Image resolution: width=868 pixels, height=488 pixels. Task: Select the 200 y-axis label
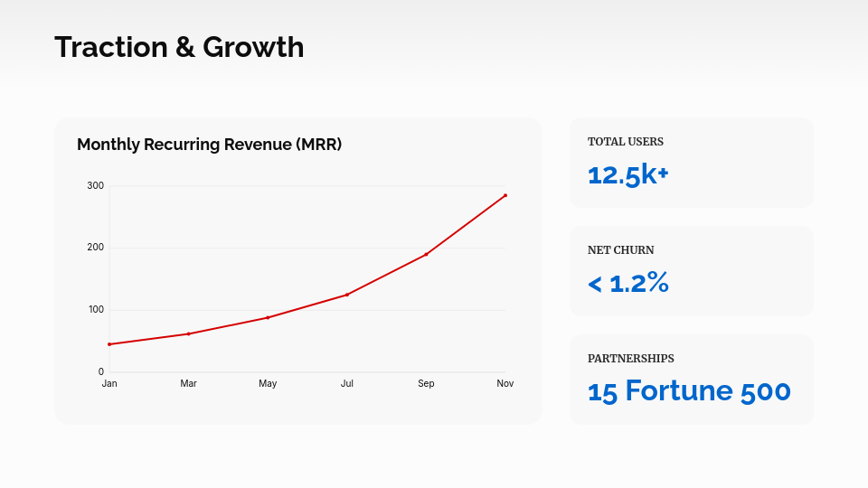pyautogui.click(x=95, y=248)
